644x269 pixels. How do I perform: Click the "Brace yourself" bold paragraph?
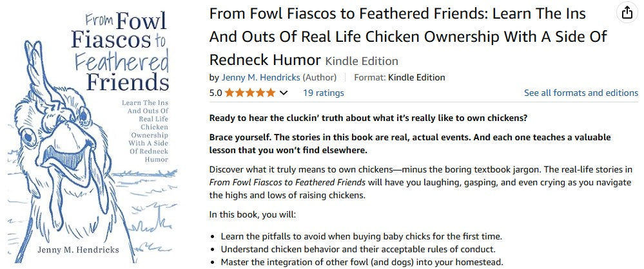point(409,144)
